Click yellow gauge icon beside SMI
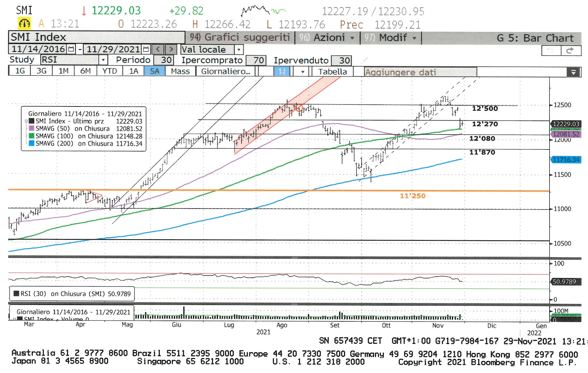588x373 pixels. click(x=24, y=23)
